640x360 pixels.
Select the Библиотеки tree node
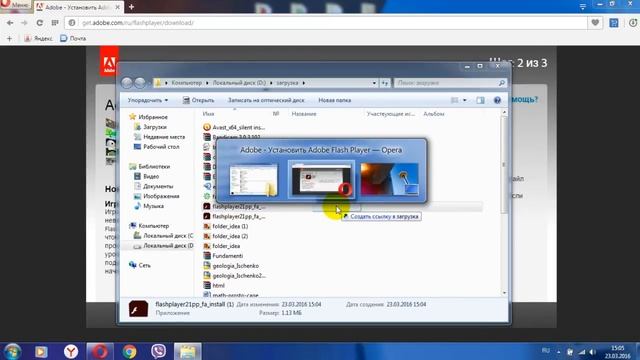(x=150, y=167)
